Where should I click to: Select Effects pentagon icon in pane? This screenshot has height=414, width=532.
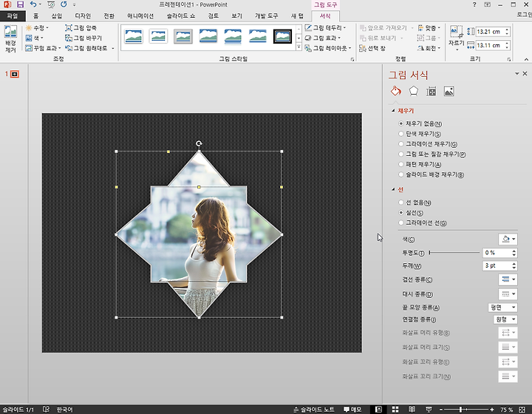click(x=414, y=91)
